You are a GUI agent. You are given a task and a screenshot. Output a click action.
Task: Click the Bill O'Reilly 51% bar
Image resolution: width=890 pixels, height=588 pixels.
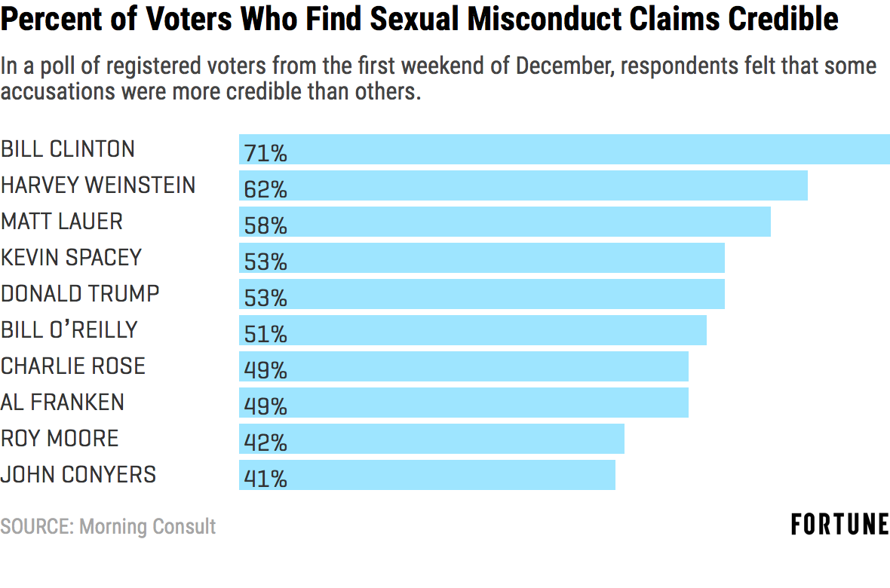click(473, 330)
